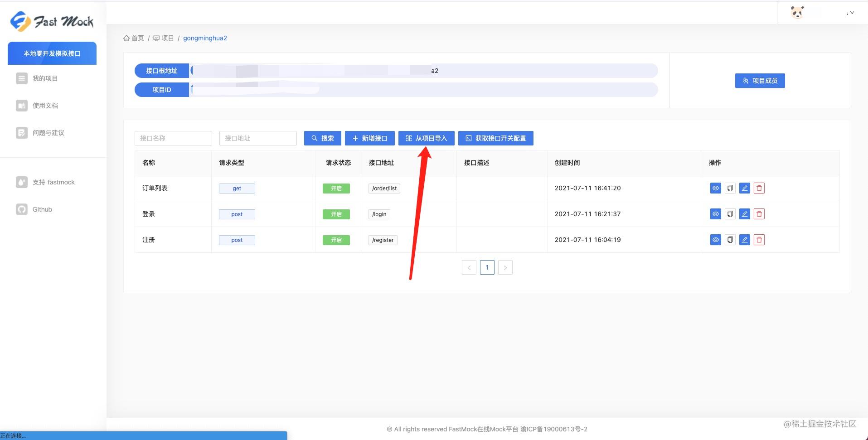Image resolution: width=868 pixels, height=440 pixels.
Task: Copy the 订单列表 interface
Action: (x=730, y=188)
